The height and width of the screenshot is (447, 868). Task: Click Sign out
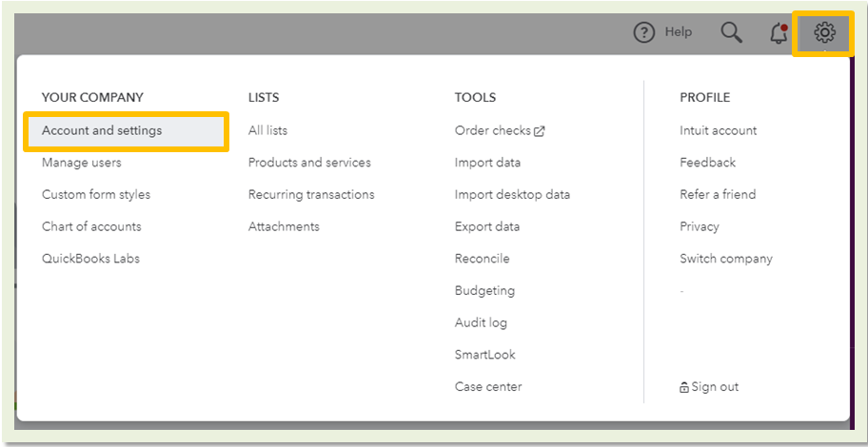709,387
